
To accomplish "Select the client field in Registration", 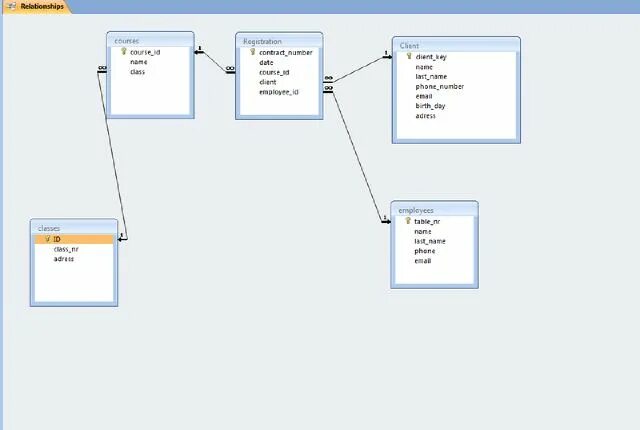I will 268,82.
